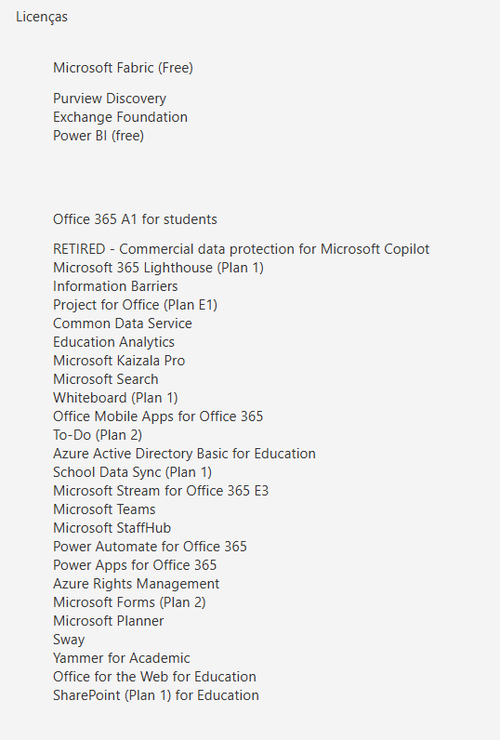The image size is (500, 740).
Task: Click the Licenças heading
Action: (x=42, y=17)
